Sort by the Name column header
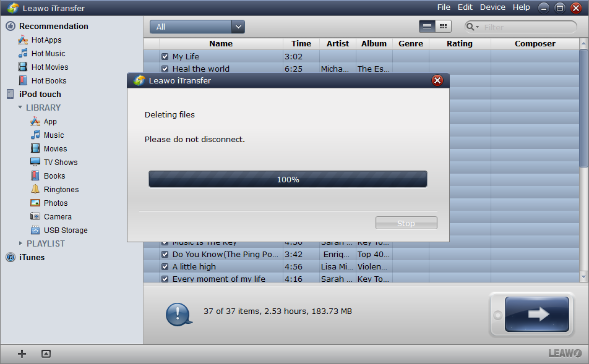The width and height of the screenshot is (589, 364). pyautogui.click(x=221, y=43)
